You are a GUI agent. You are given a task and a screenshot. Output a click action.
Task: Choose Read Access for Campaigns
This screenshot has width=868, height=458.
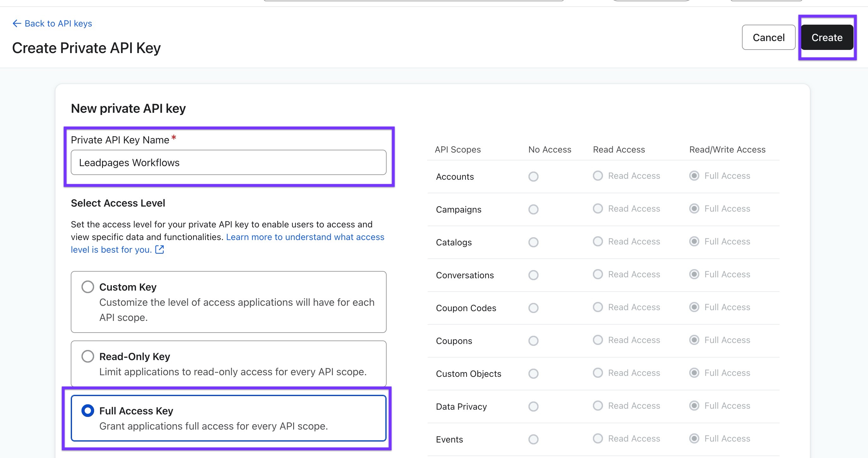pyautogui.click(x=598, y=208)
